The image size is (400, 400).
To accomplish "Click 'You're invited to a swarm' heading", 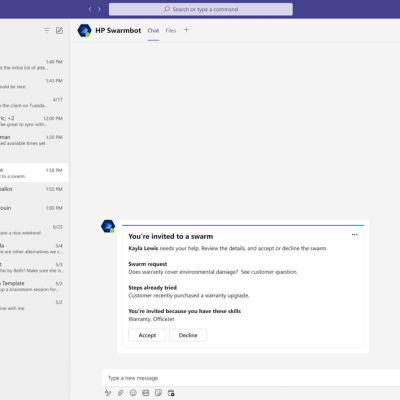I will (171, 236).
